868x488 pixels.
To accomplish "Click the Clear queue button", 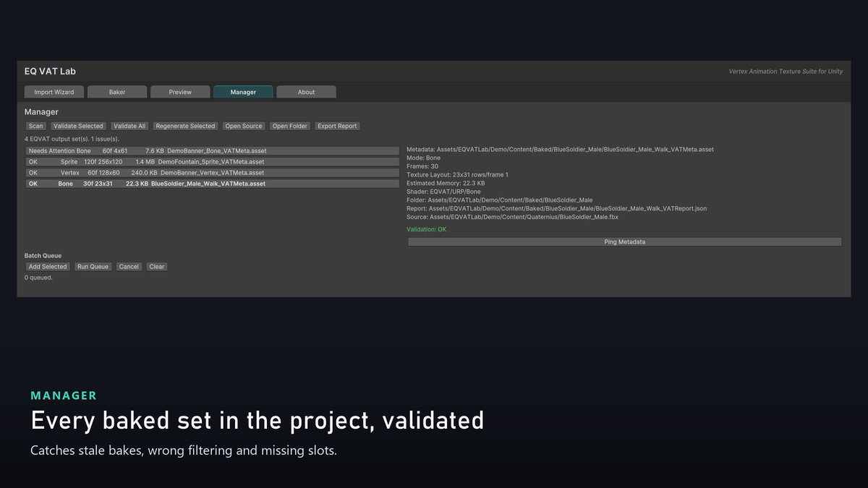I will tap(157, 267).
